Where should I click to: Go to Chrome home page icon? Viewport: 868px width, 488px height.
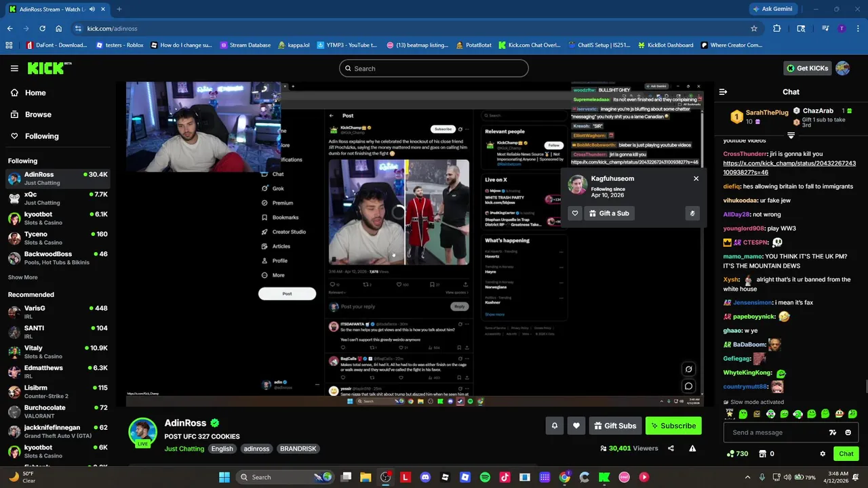(58, 28)
